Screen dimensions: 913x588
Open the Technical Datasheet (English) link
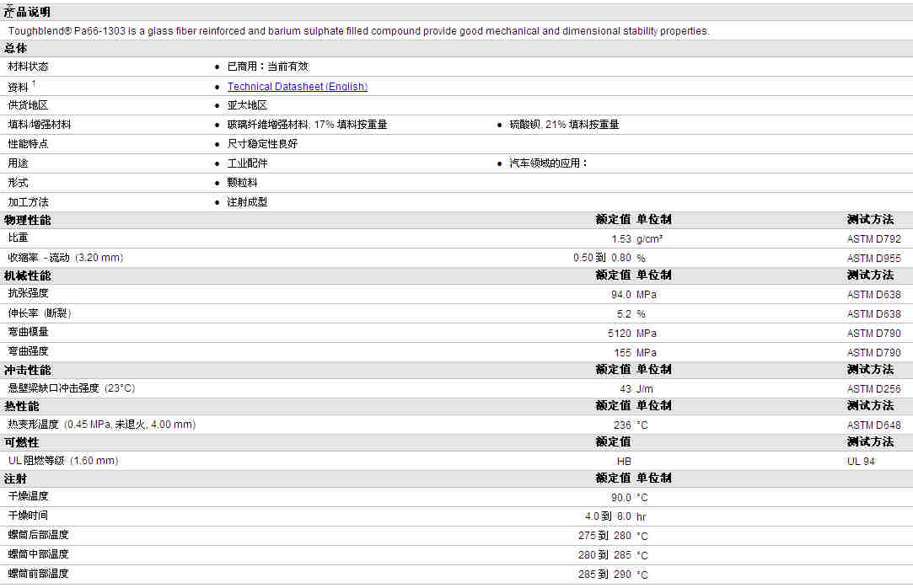pos(297,87)
